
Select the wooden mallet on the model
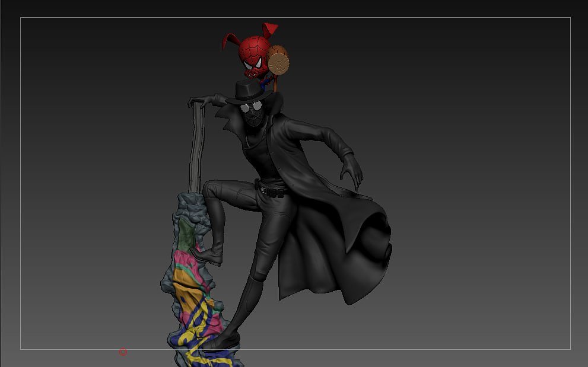point(278,60)
